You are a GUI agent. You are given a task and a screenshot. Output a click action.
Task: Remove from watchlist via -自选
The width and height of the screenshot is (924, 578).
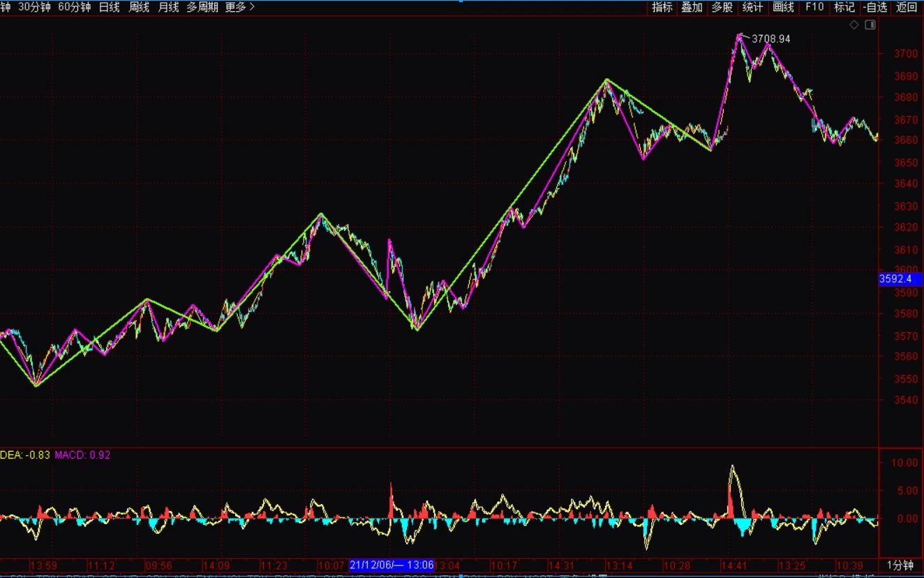(875, 7)
